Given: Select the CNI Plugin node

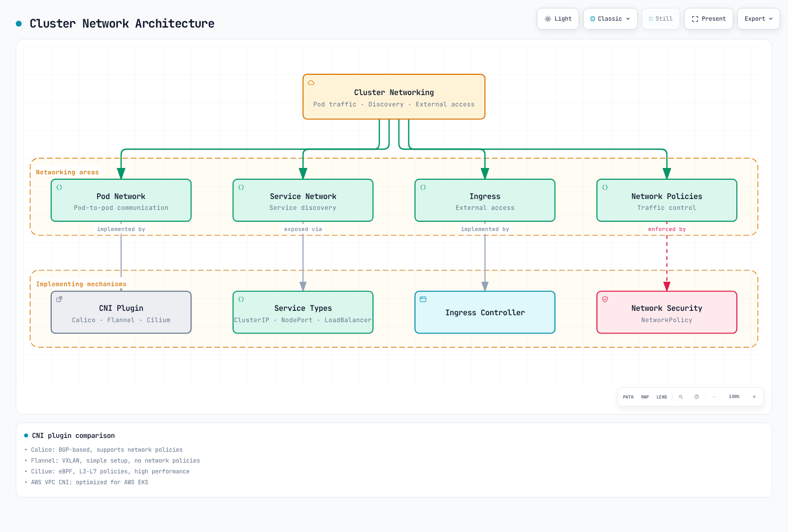Looking at the screenshot, I should (121, 312).
